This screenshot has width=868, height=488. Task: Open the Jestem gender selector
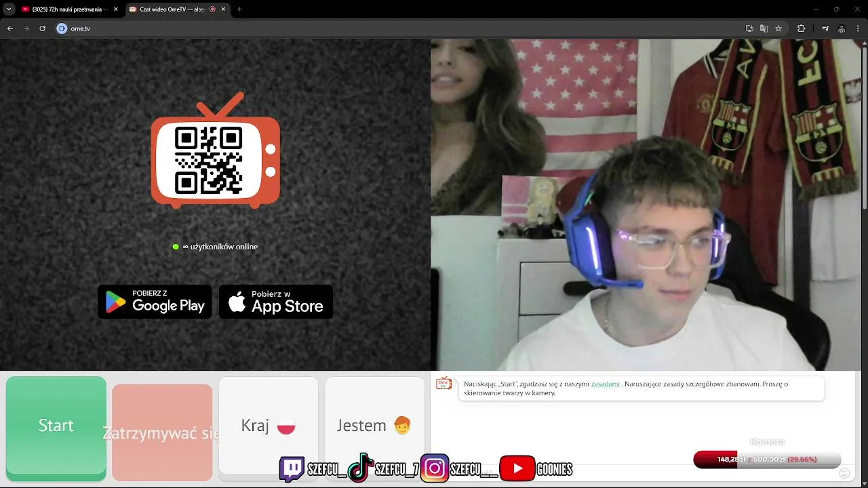374,426
